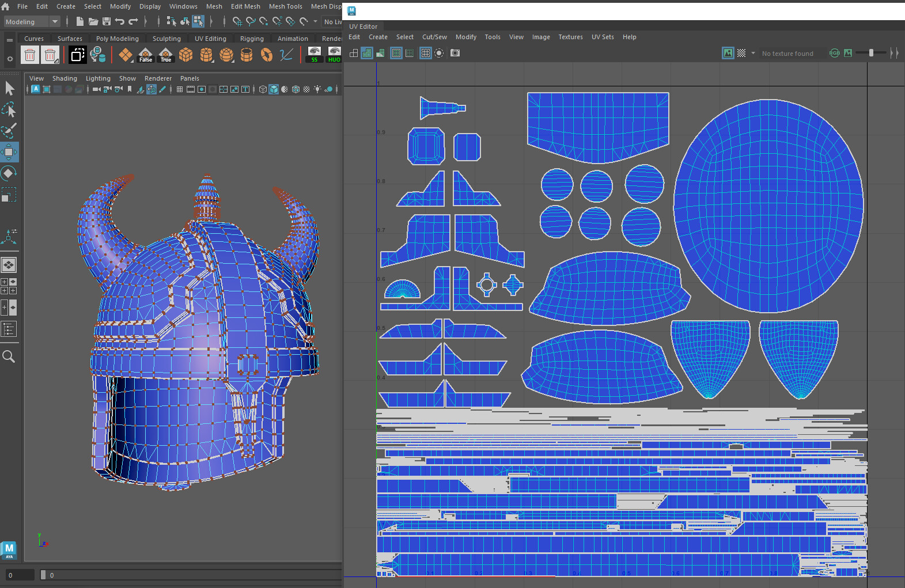The width and height of the screenshot is (905, 588).
Task: Open a scene using the folder icon
Action: click(x=93, y=21)
